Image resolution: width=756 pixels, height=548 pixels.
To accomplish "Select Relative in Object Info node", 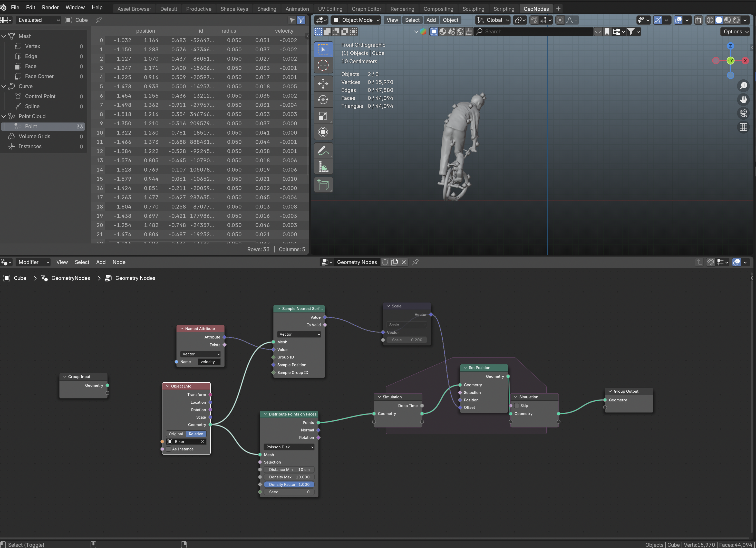I will pos(196,434).
